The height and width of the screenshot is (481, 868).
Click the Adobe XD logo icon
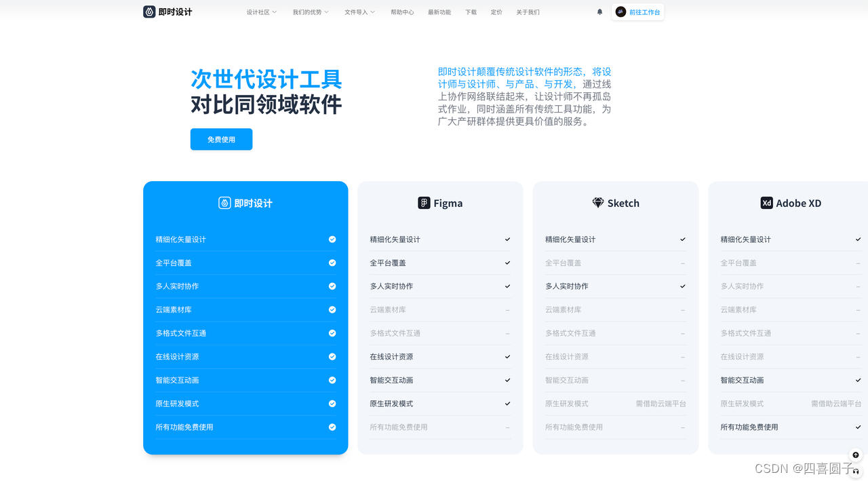(767, 203)
